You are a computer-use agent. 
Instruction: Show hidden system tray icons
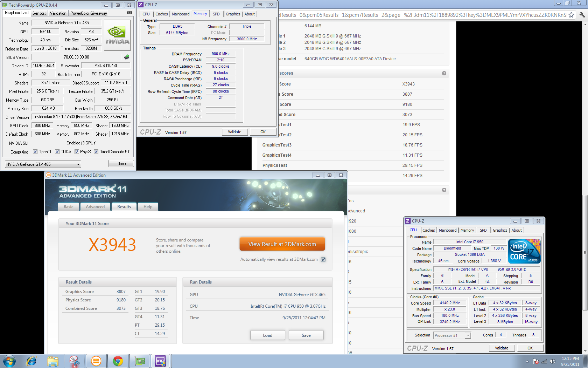click(x=527, y=361)
